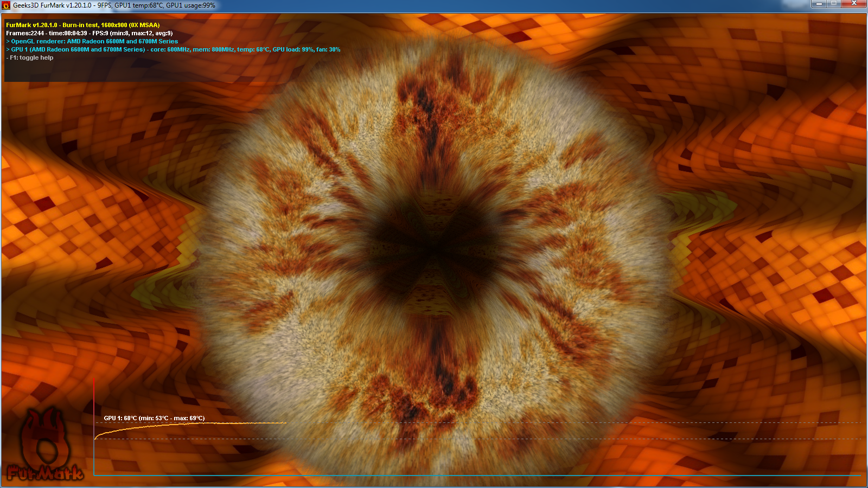Minimize the FurMark window
The height and width of the screenshot is (488, 868).
point(819,4)
